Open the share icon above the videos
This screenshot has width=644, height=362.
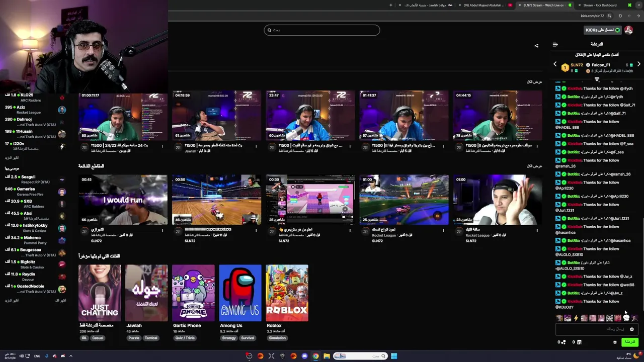click(x=536, y=46)
